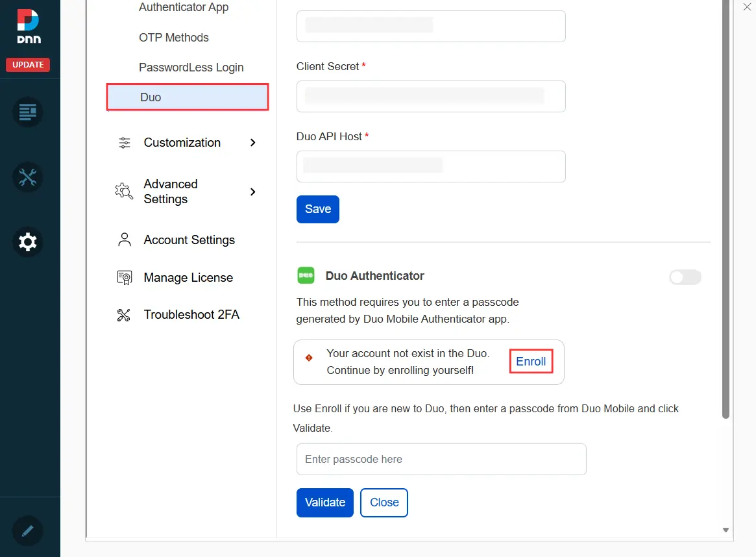Screen dimensions: 756x557
Task: Click the Enroll link
Action: tap(531, 362)
